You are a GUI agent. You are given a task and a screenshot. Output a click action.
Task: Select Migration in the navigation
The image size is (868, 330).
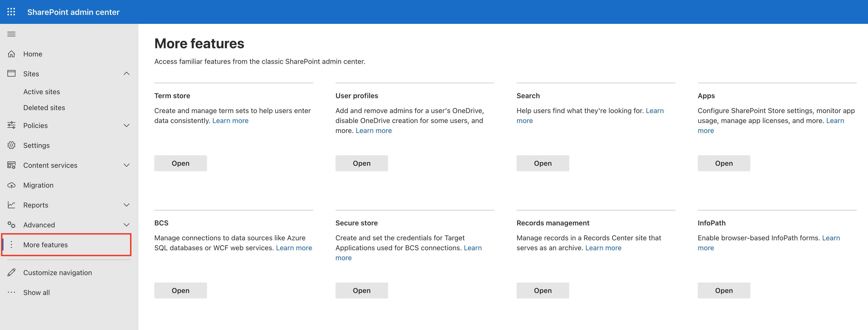tap(38, 185)
